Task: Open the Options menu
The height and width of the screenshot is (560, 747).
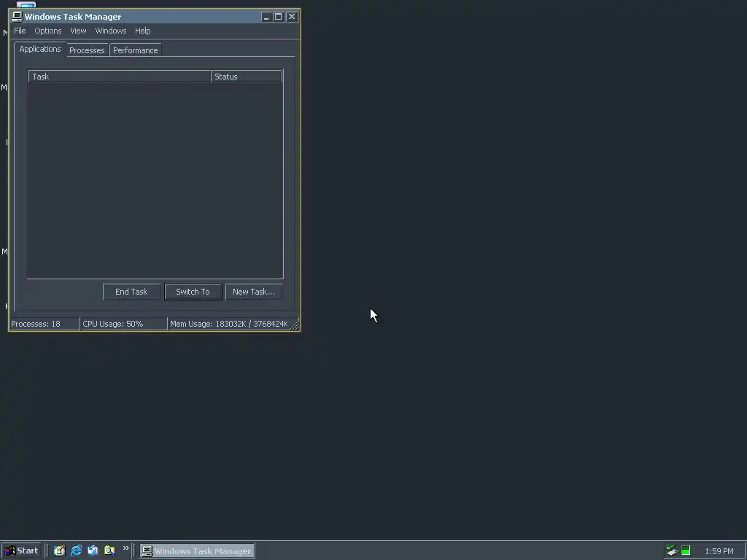Action: [47, 31]
